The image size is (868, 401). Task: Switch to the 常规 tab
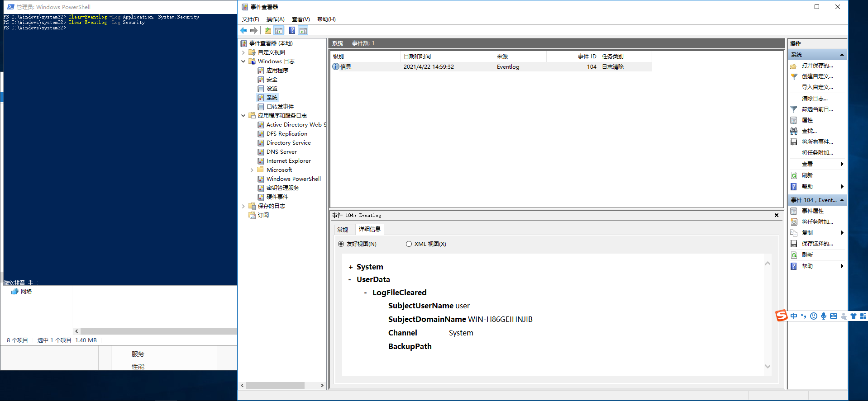[343, 230]
